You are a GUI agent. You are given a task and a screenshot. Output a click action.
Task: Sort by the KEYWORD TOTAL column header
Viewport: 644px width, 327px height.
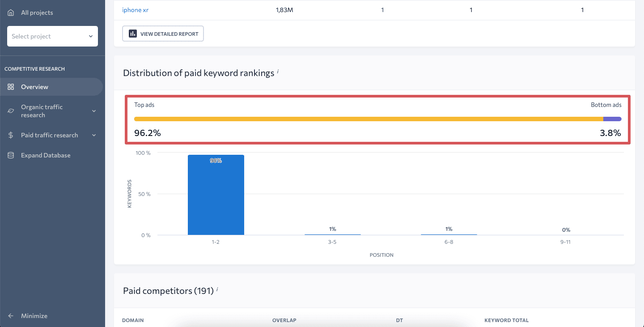[506, 320]
